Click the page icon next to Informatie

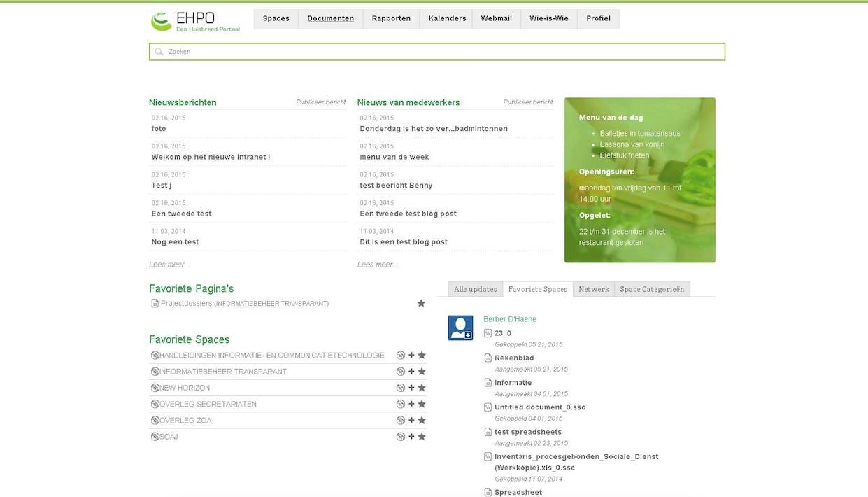[488, 383]
